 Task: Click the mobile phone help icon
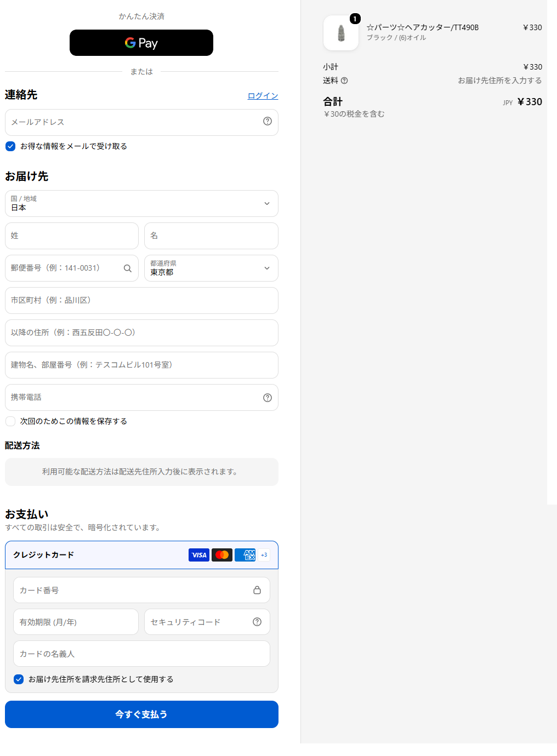pos(268,398)
